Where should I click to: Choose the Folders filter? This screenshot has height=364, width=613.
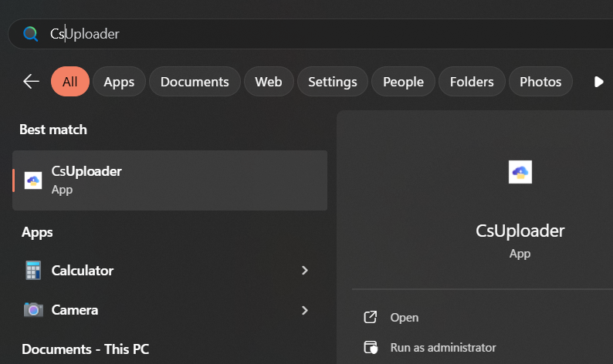pyautogui.click(x=472, y=82)
